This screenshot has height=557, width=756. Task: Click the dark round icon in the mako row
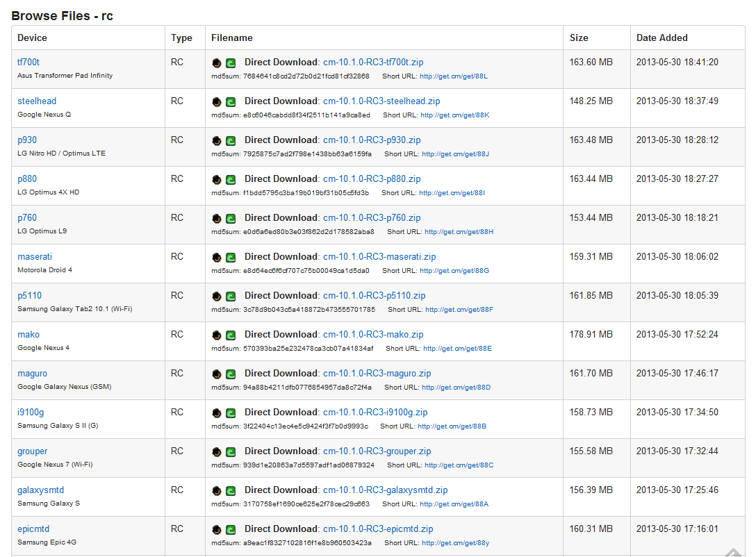(217, 335)
